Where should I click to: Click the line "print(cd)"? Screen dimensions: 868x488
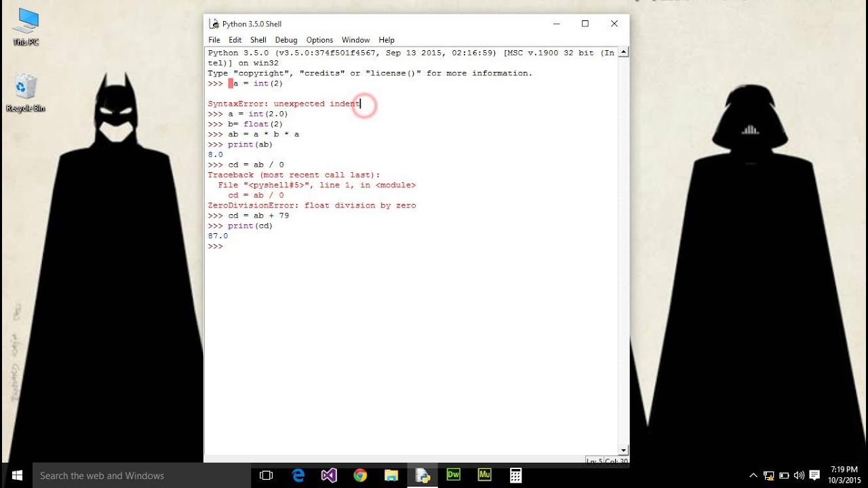[x=250, y=226]
